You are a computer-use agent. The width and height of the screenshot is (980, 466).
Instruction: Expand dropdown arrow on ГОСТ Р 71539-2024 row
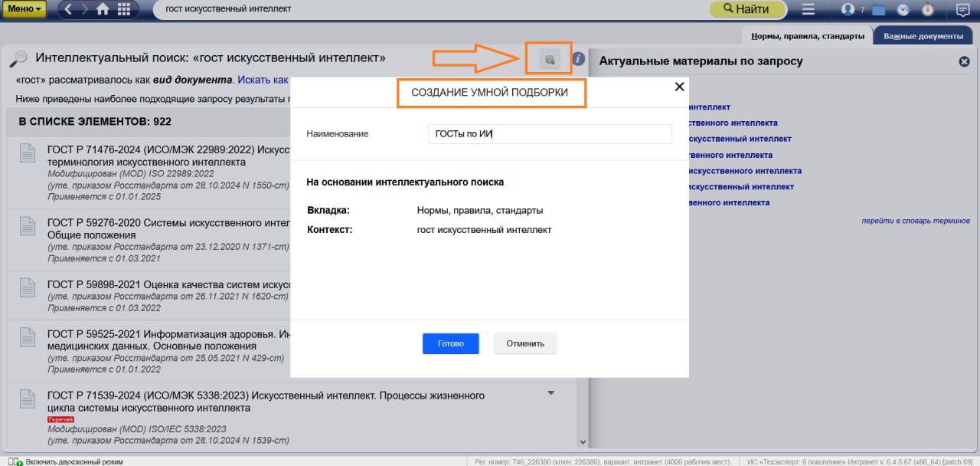[x=550, y=393]
